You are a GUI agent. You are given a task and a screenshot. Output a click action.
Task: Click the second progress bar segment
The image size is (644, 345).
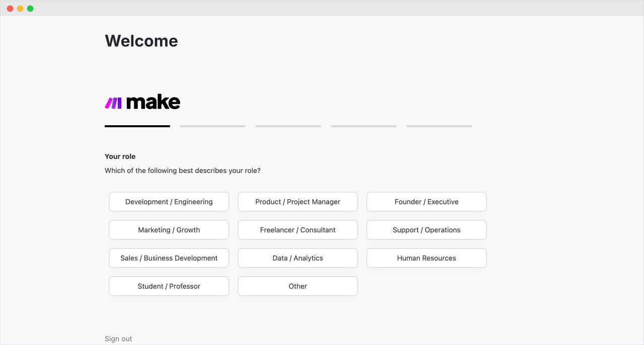pyautogui.click(x=212, y=126)
